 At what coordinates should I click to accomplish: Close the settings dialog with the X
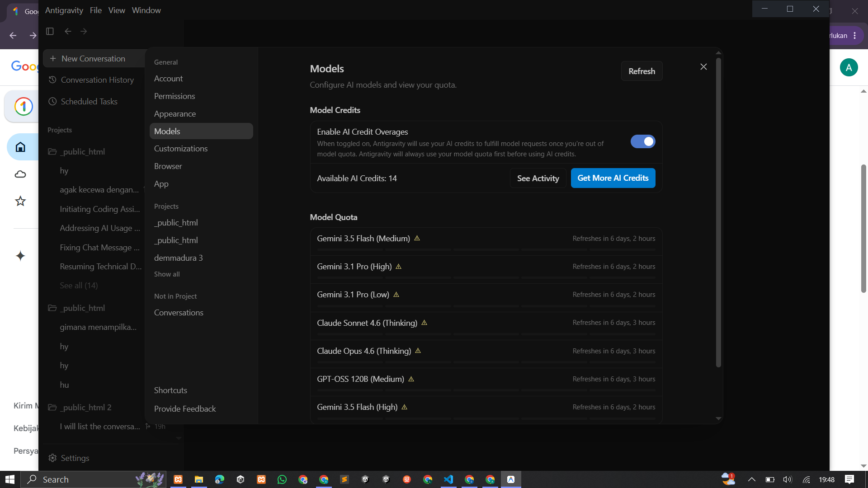(703, 67)
